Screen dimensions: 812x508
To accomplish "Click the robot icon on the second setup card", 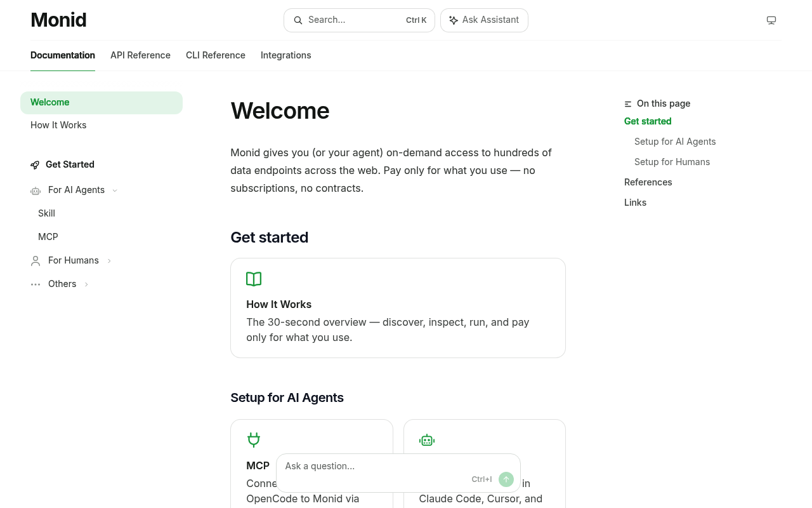I will click(x=427, y=440).
